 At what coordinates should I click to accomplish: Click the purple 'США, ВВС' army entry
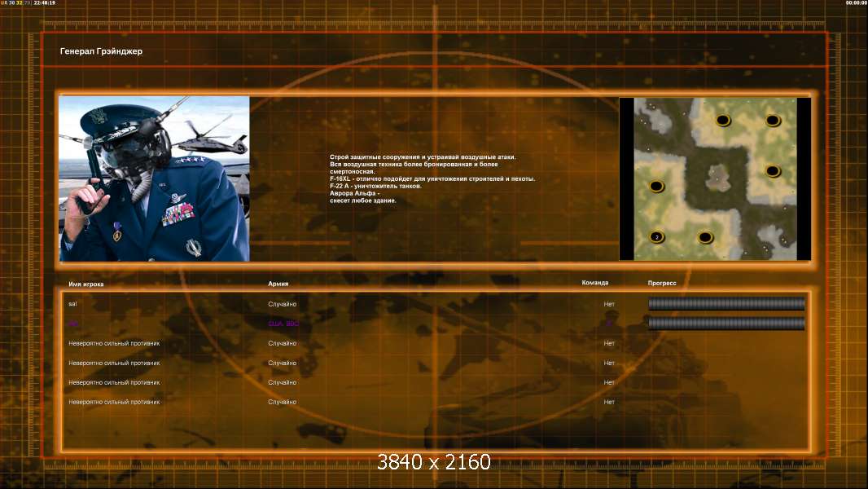pos(283,324)
